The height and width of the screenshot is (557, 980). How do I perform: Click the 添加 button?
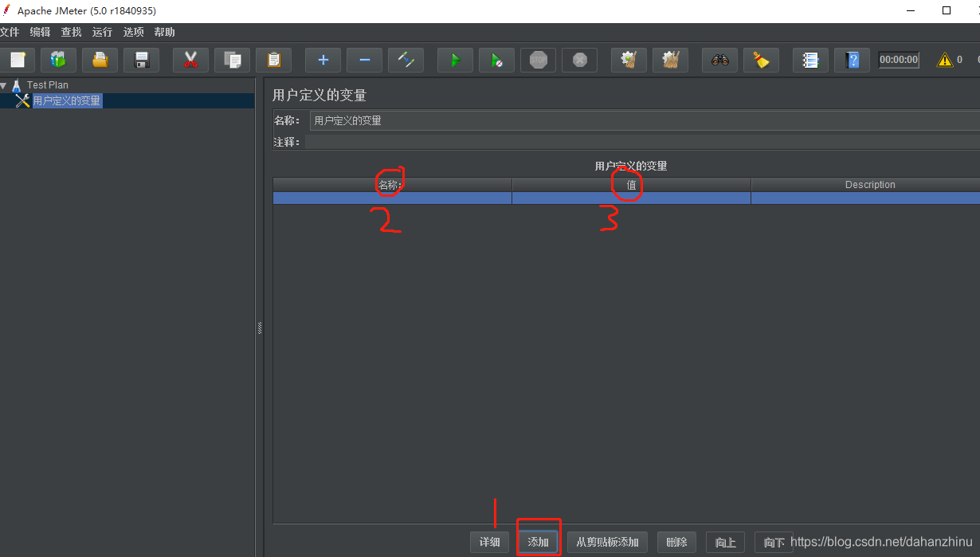pyautogui.click(x=538, y=542)
